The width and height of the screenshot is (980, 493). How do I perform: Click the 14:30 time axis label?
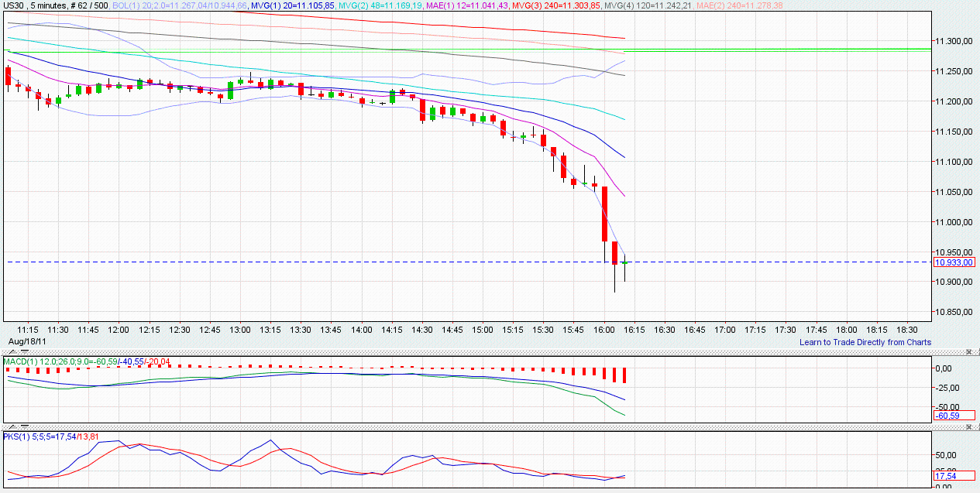pos(421,330)
